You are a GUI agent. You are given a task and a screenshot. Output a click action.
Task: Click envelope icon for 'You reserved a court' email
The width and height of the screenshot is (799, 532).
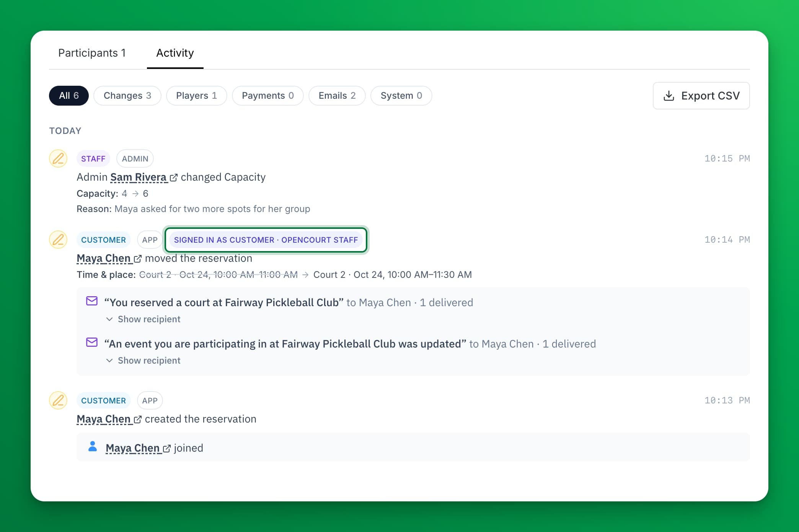(x=92, y=301)
